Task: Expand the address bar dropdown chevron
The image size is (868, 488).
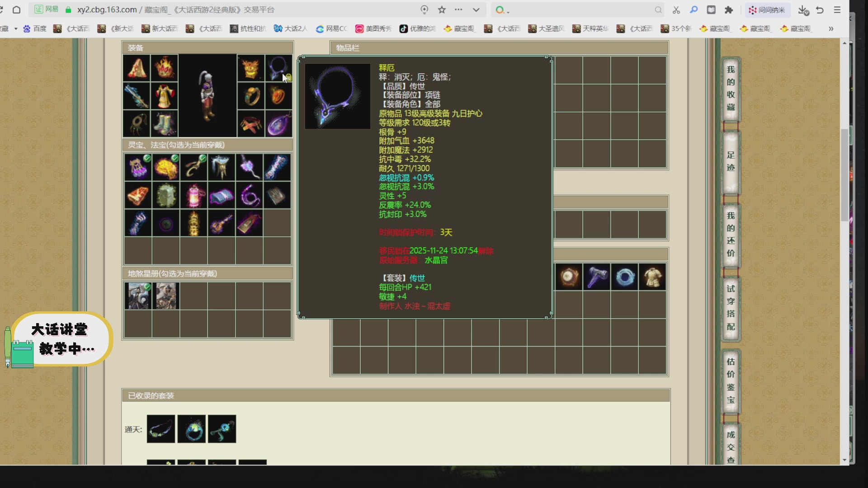Action: [476, 10]
